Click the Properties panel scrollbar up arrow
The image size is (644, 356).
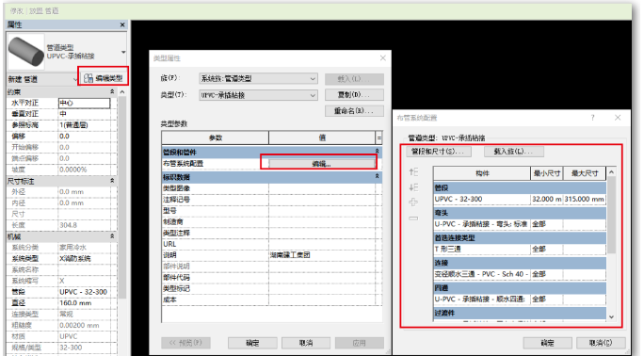point(122,92)
